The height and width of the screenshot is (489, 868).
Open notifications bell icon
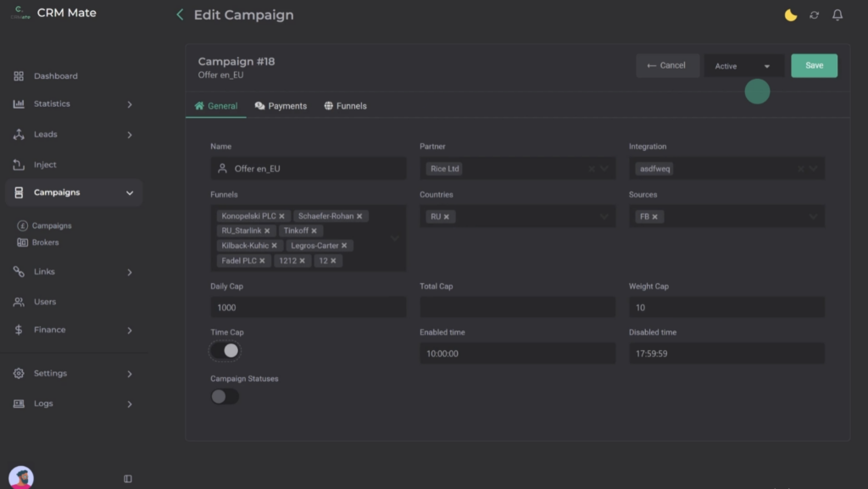pos(837,15)
